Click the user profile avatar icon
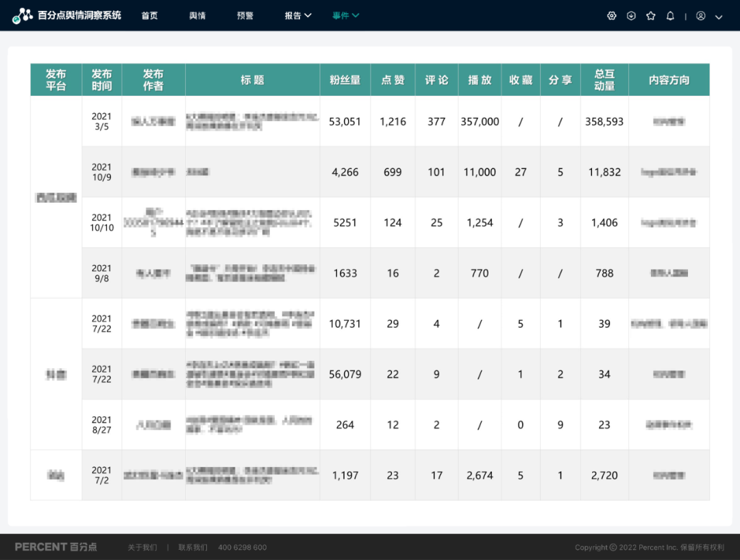Image resolution: width=740 pixels, height=560 pixels. [x=701, y=16]
